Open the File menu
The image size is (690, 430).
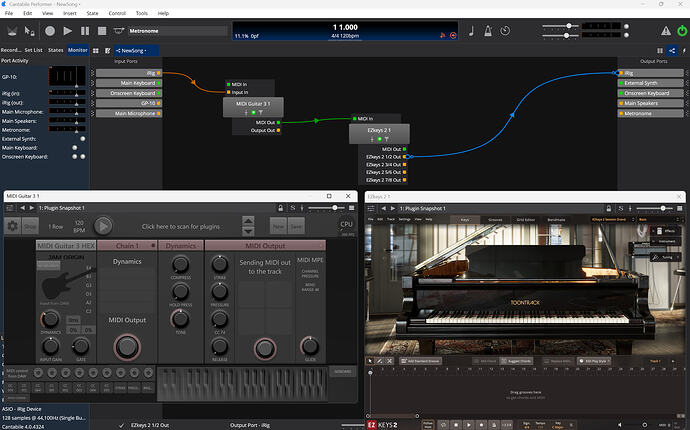point(9,13)
